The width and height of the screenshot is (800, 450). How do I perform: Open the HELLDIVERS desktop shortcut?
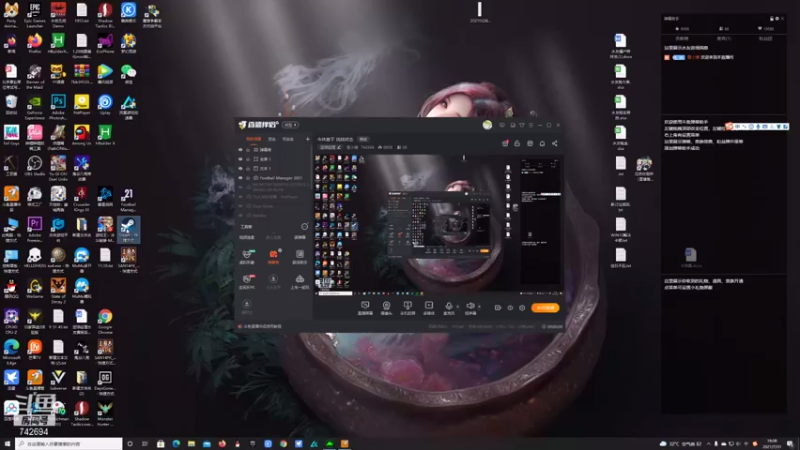coord(35,258)
